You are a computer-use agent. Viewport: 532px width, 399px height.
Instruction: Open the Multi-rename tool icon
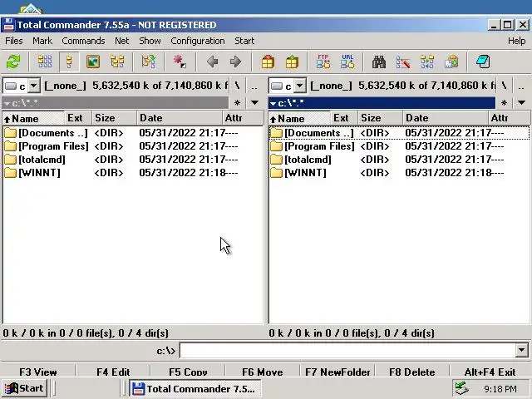tap(403, 62)
